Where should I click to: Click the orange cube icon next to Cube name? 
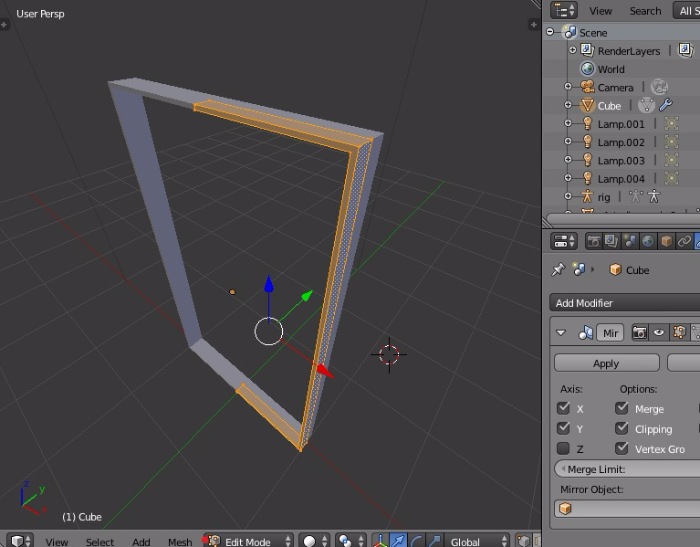point(615,270)
